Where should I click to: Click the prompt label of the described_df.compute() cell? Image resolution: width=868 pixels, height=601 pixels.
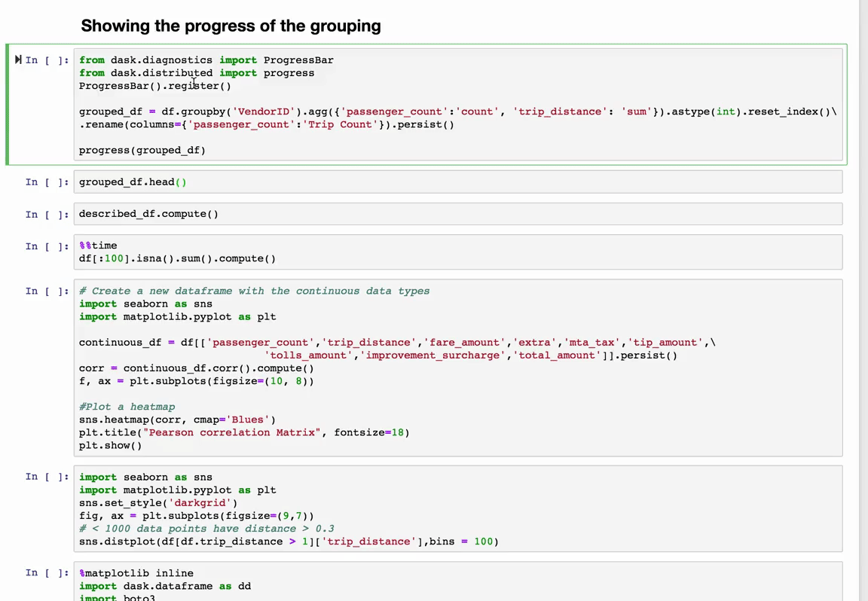point(47,215)
